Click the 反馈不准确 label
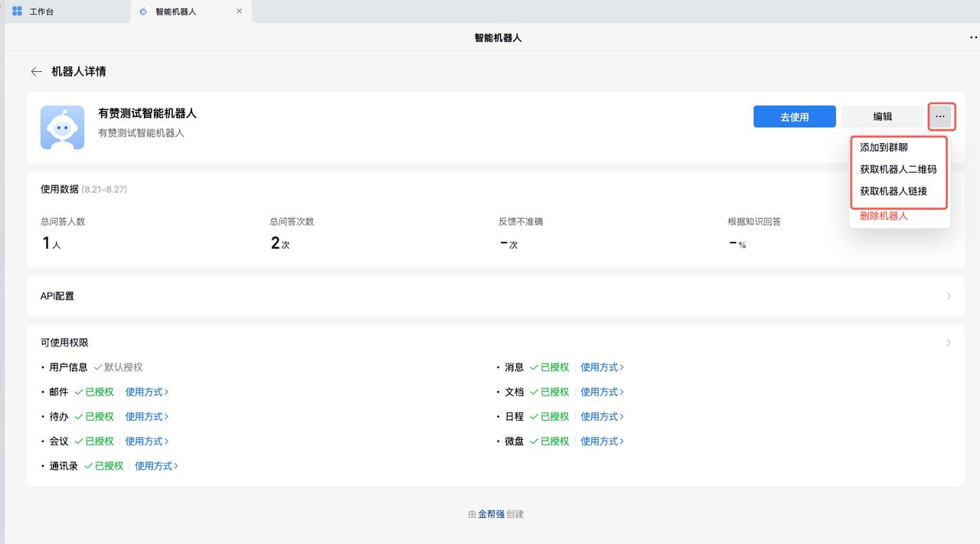Image resolution: width=980 pixels, height=544 pixels. [521, 221]
